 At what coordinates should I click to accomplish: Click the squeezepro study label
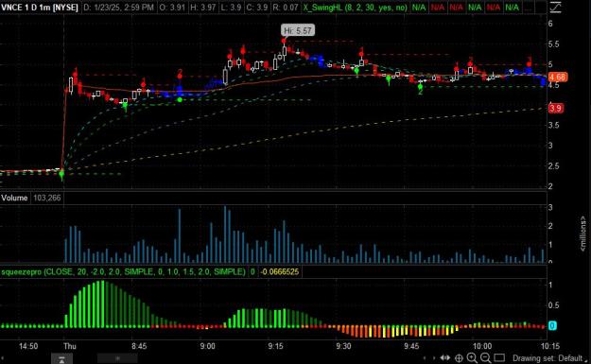[123, 271]
